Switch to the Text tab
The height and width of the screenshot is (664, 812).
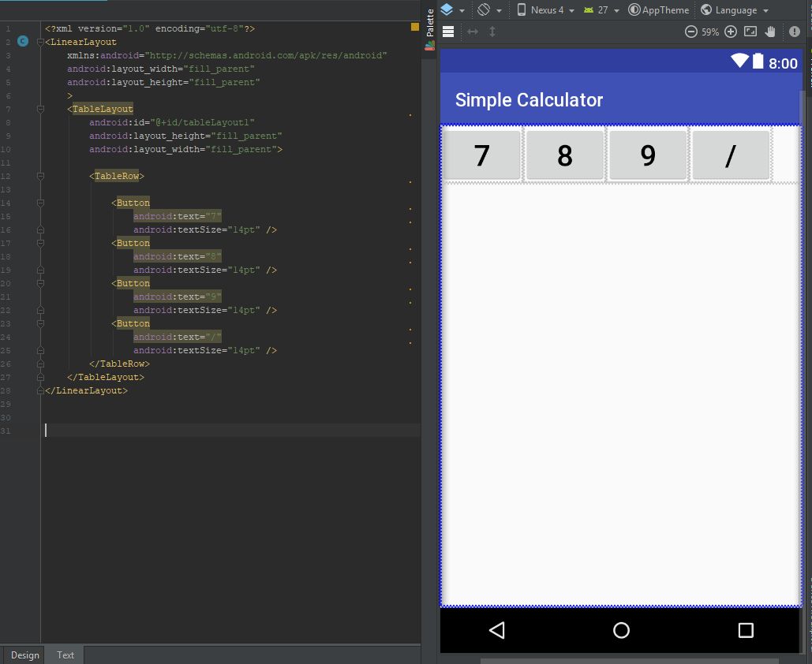[65, 655]
